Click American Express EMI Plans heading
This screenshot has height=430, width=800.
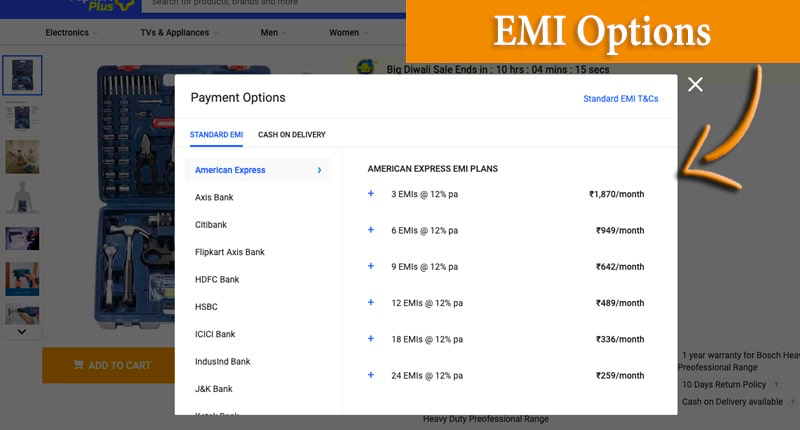coord(433,168)
